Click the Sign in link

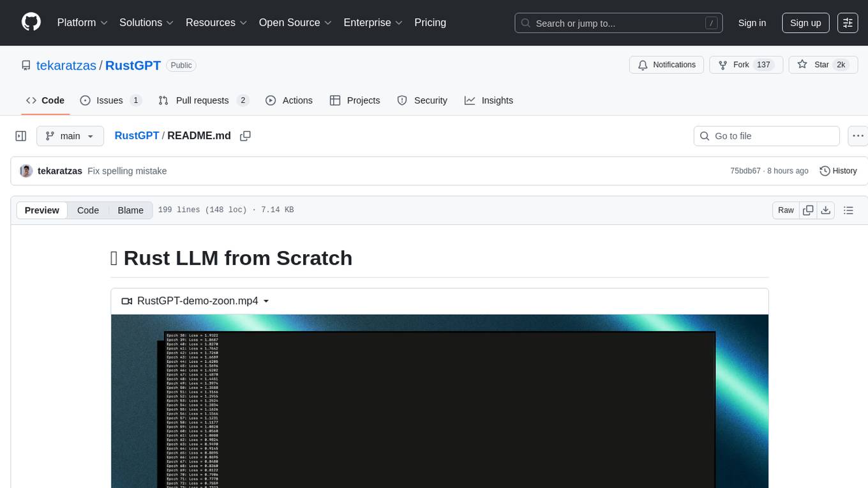tap(752, 23)
